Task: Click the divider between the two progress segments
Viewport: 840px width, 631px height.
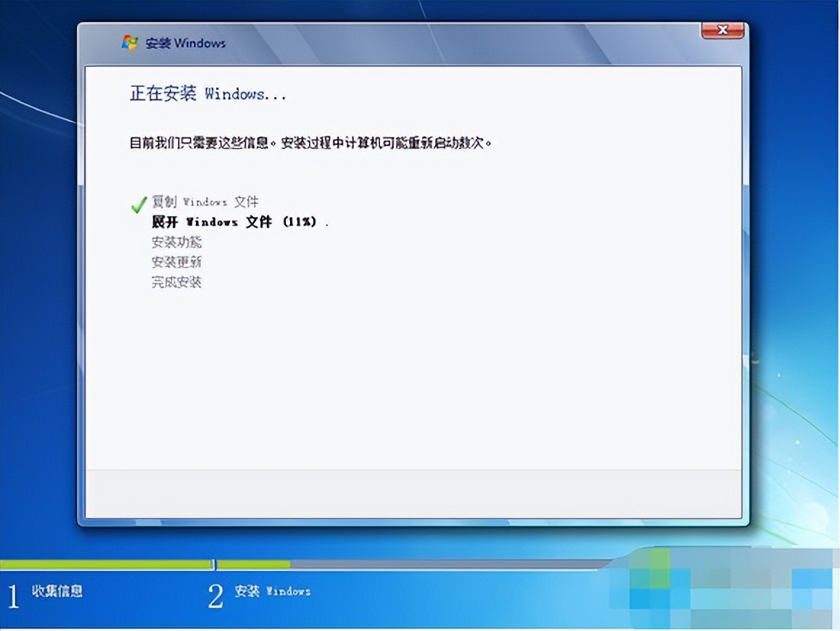Action: tap(214, 564)
